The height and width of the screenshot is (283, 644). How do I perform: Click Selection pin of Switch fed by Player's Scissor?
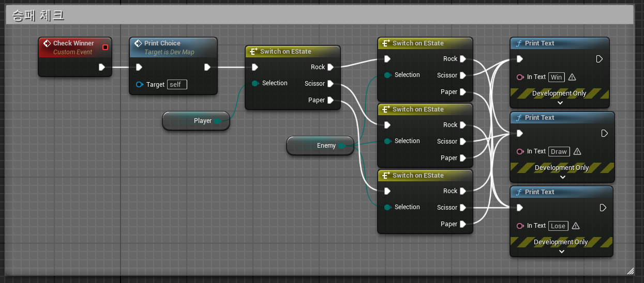coord(387,141)
